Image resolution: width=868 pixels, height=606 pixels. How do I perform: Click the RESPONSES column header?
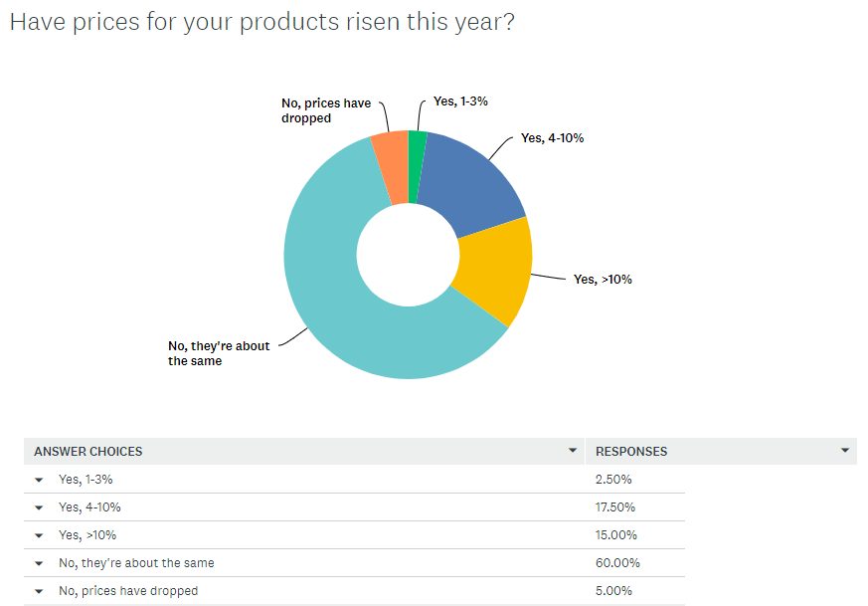[x=631, y=452]
